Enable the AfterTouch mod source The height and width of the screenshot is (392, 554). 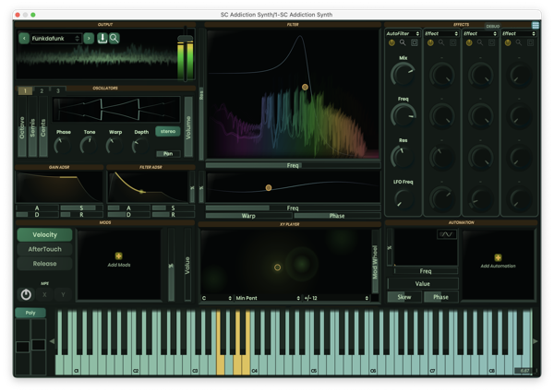[44, 249]
